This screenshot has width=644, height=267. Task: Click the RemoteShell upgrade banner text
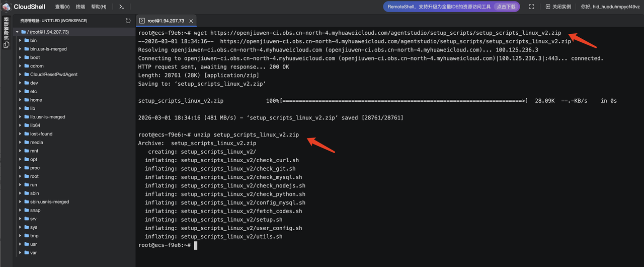(438, 7)
